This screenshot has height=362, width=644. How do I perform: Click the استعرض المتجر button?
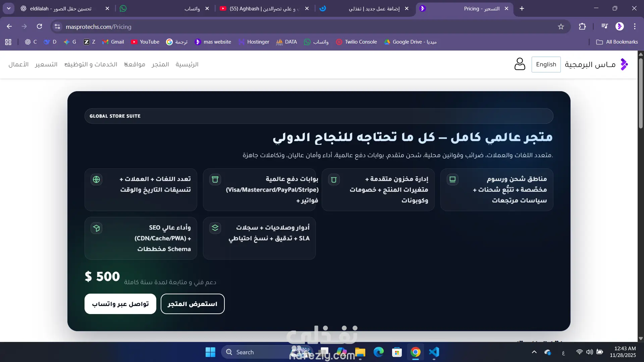tap(193, 304)
